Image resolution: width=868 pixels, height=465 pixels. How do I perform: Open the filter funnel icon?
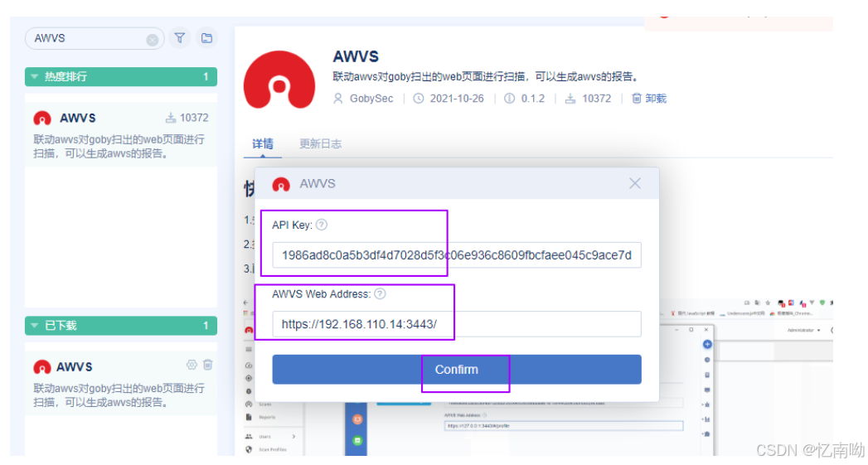pyautogui.click(x=180, y=38)
